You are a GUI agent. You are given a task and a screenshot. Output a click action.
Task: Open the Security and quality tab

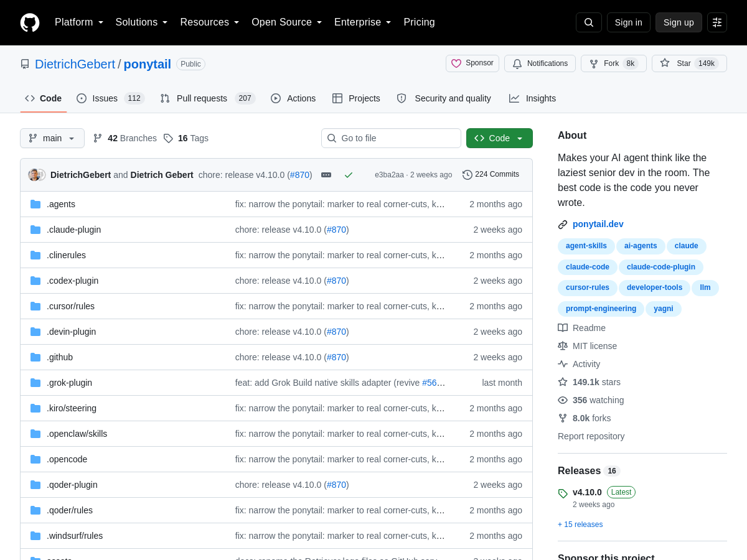[444, 98]
